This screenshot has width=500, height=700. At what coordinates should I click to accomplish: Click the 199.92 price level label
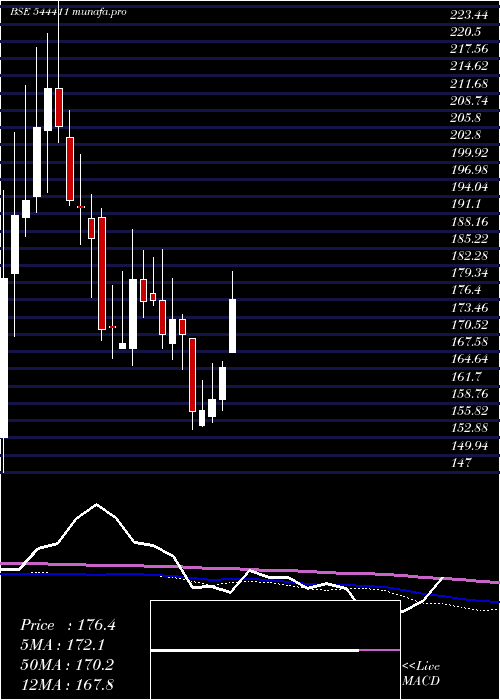469,153
